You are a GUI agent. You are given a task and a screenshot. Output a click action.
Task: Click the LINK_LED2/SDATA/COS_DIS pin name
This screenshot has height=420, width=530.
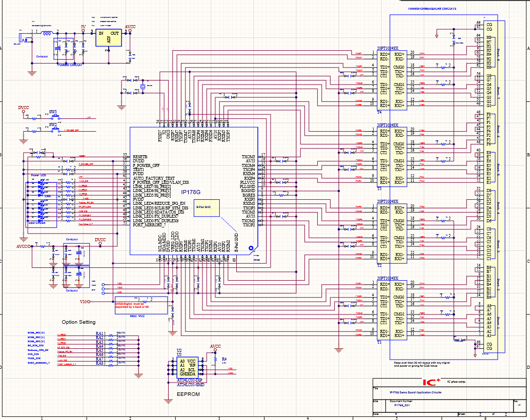pyautogui.click(x=158, y=212)
